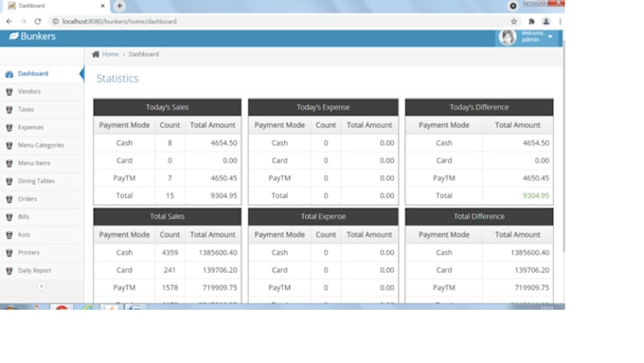644x363 pixels.
Task: Click the icon beside Vendors
Action: (9, 92)
